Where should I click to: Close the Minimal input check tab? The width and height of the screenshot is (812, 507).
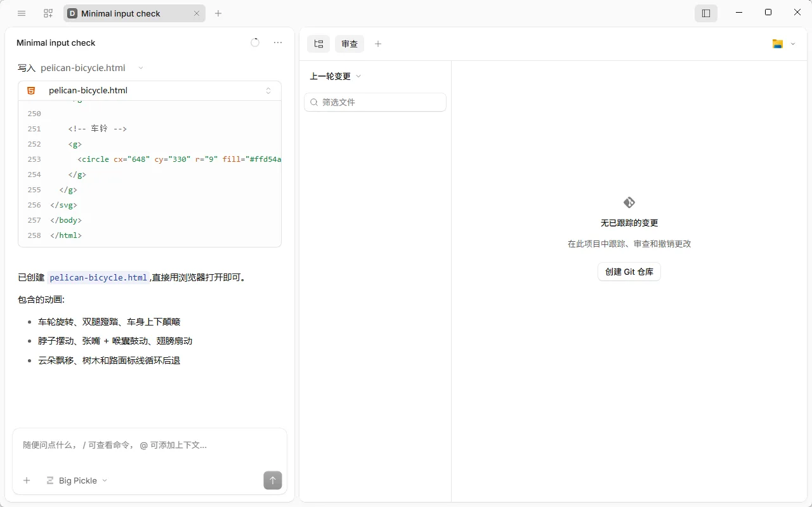pos(197,13)
